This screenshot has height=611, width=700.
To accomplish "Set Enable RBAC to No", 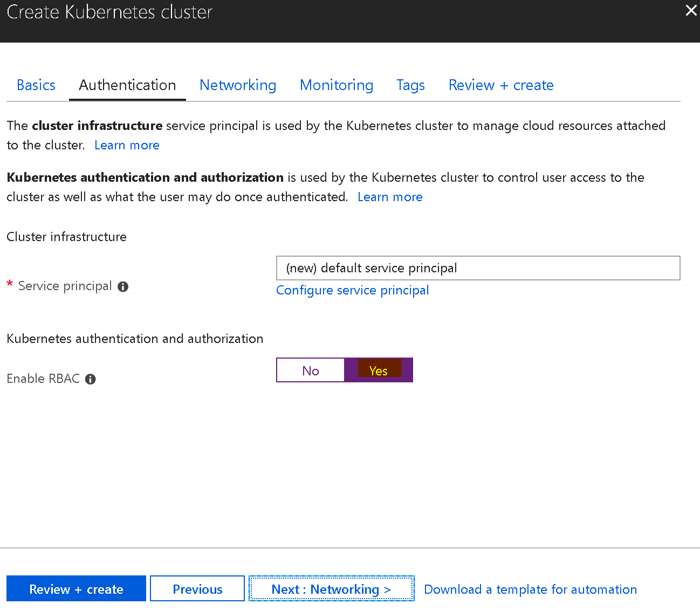I will (311, 370).
